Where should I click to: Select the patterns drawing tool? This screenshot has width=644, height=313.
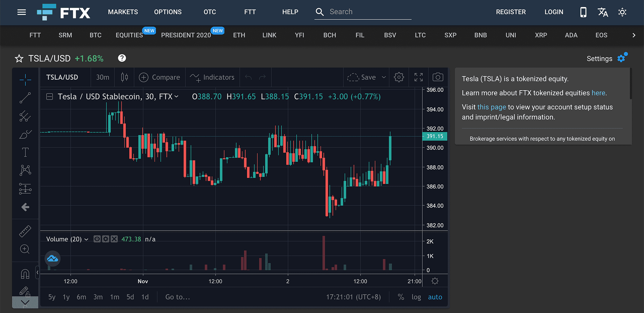[x=25, y=171]
